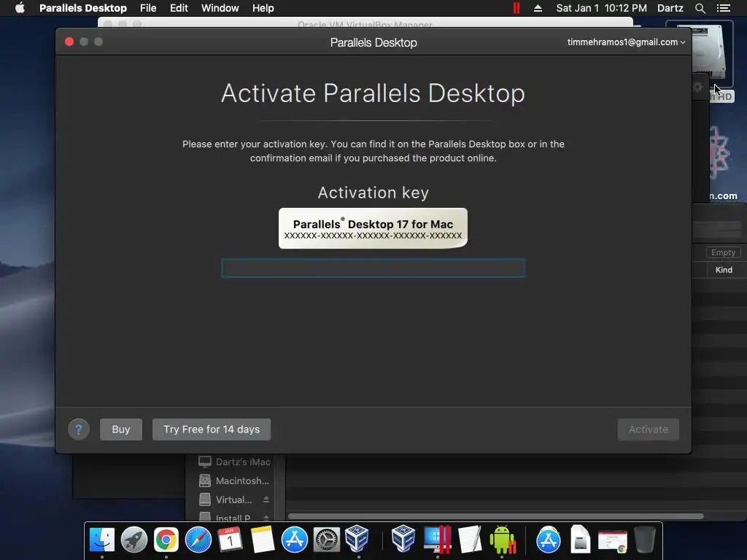Viewport: 747px width, 560px height.
Task: Click the Finder window horizontal scrollbar
Action: point(495,516)
